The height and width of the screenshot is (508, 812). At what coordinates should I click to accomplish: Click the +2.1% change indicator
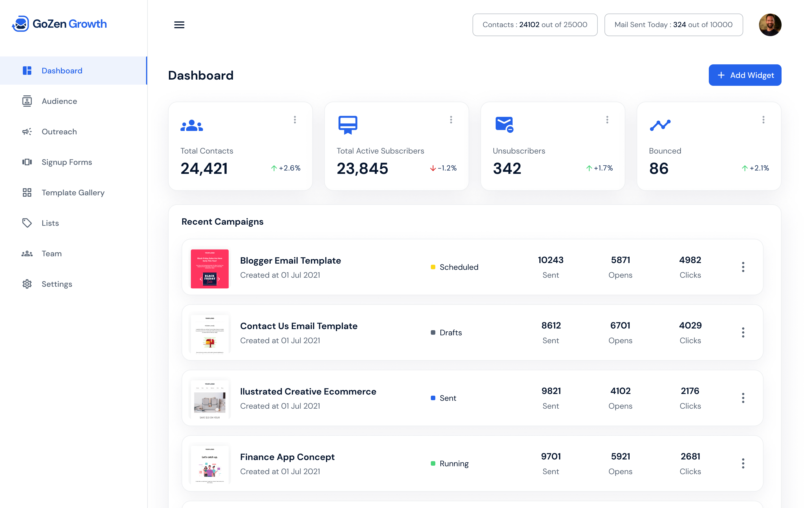coord(755,168)
